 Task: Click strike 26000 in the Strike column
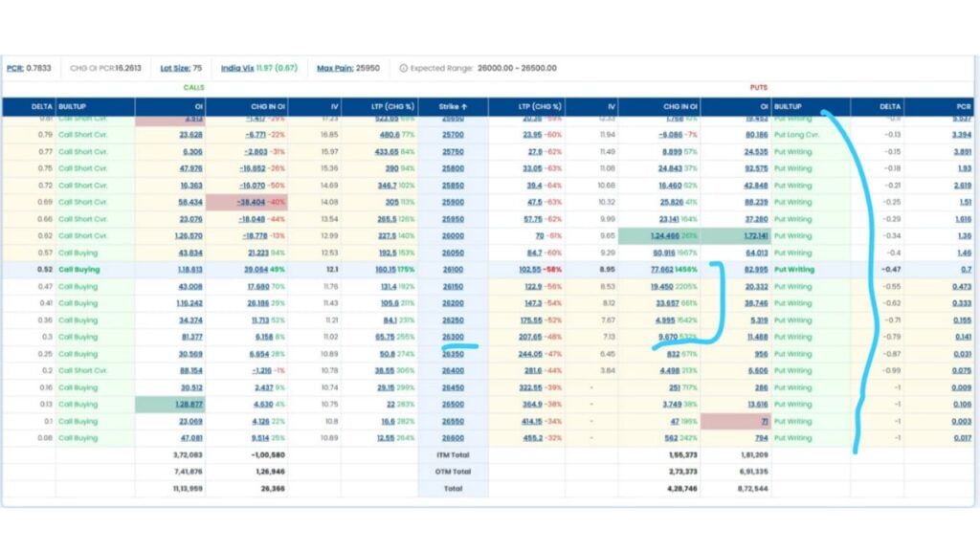[453, 236]
